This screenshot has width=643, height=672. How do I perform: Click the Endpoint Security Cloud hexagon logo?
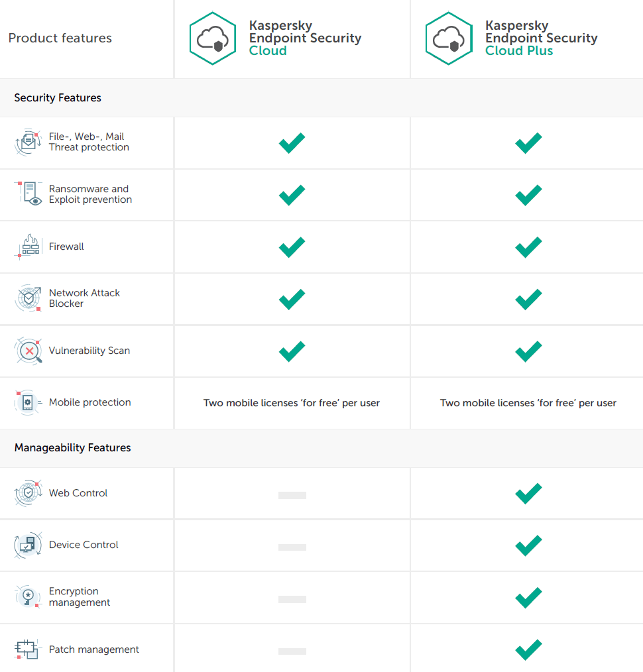[x=213, y=38]
